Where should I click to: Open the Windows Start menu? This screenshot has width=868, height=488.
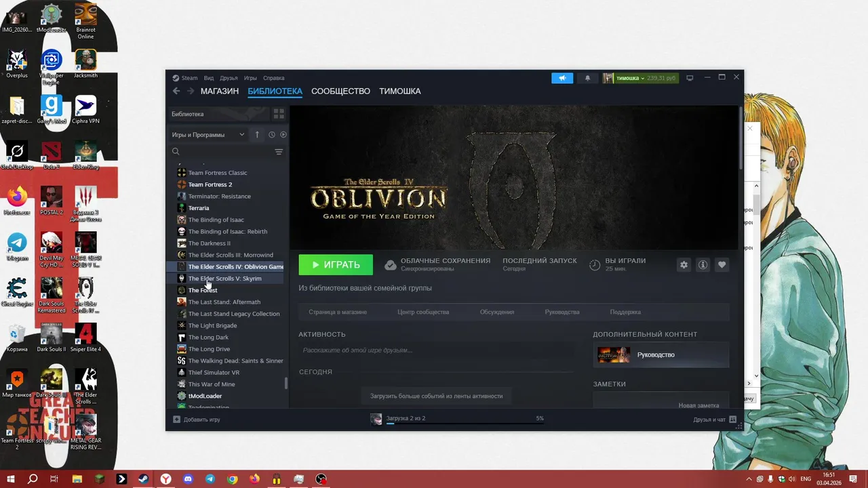[x=10, y=479]
